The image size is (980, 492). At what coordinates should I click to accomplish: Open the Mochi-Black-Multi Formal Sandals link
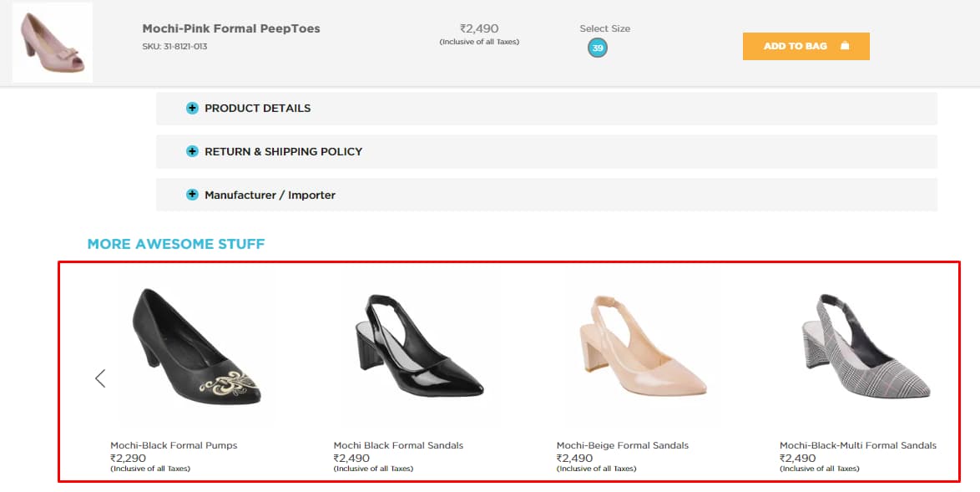[857, 445]
